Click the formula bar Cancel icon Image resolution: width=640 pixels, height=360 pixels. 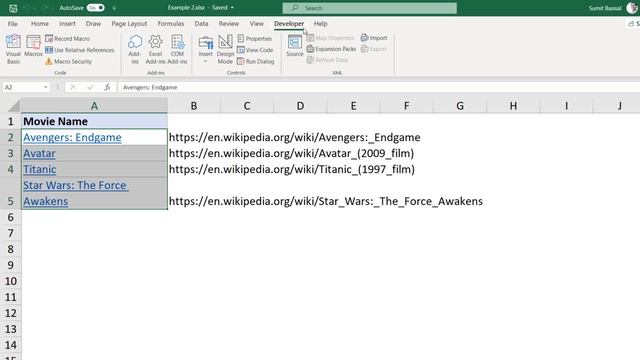click(x=73, y=87)
